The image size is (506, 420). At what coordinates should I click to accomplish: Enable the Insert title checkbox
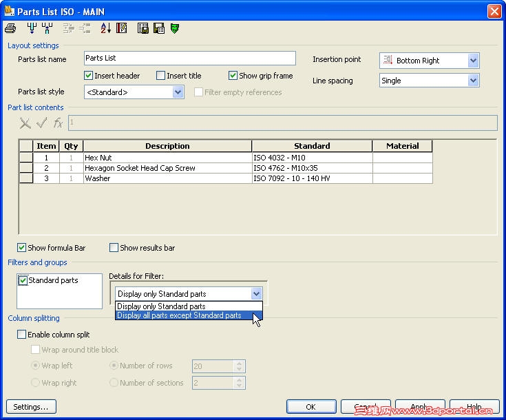[160, 76]
